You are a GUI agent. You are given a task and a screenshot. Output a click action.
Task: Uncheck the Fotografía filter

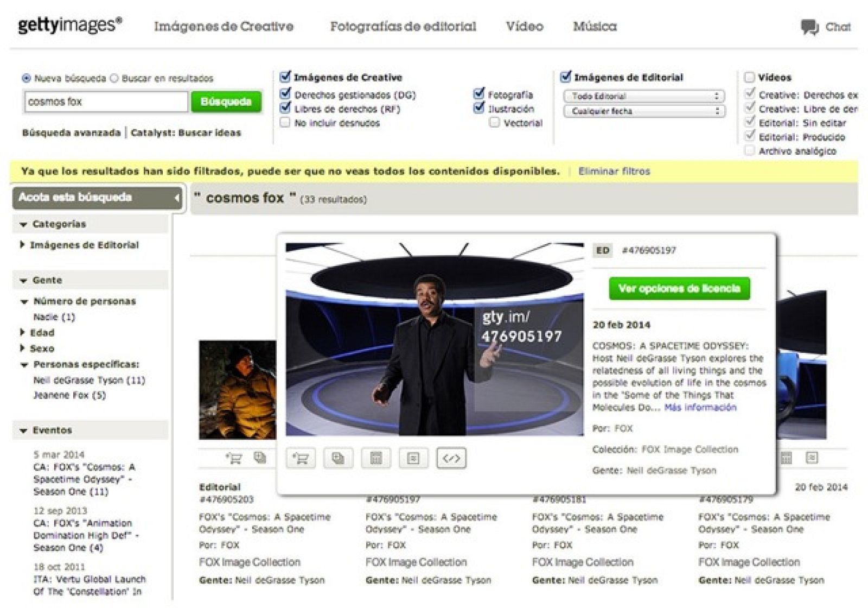click(x=478, y=94)
